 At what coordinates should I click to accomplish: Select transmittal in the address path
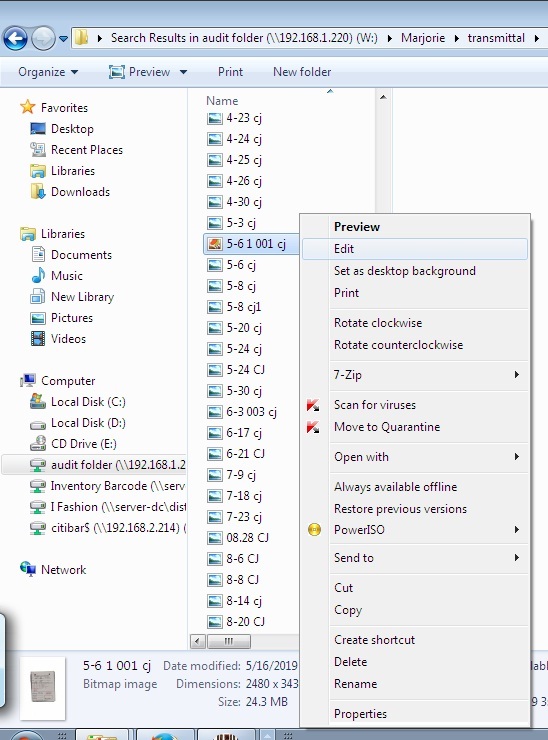496,38
